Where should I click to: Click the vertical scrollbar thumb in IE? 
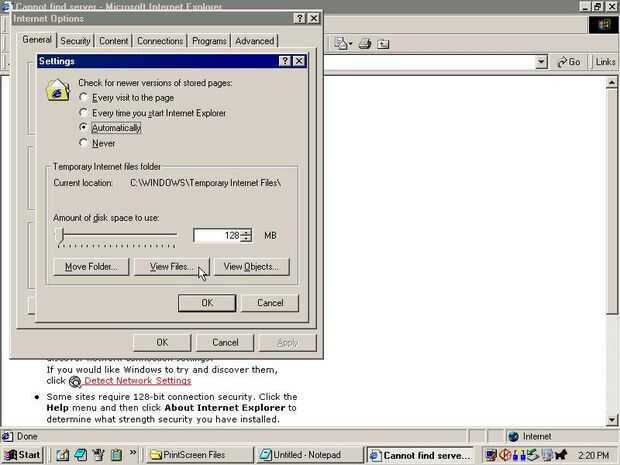612,202
